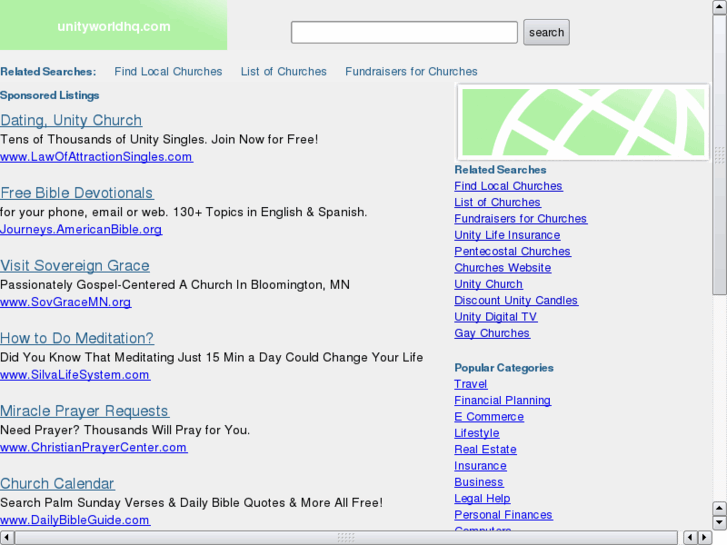Open the Free Bible Devotionals listing

point(77,193)
